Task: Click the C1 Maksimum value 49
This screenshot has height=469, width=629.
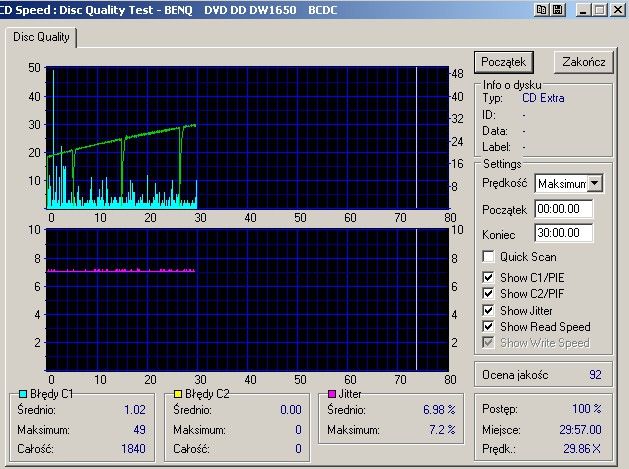Action: [x=139, y=430]
